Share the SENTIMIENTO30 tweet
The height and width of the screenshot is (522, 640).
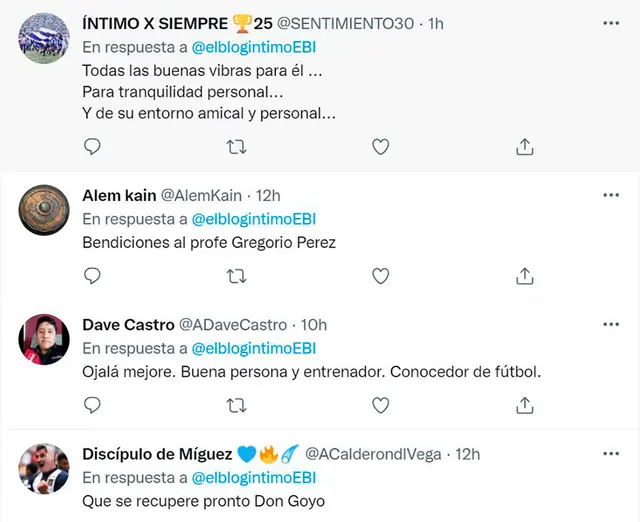524,146
